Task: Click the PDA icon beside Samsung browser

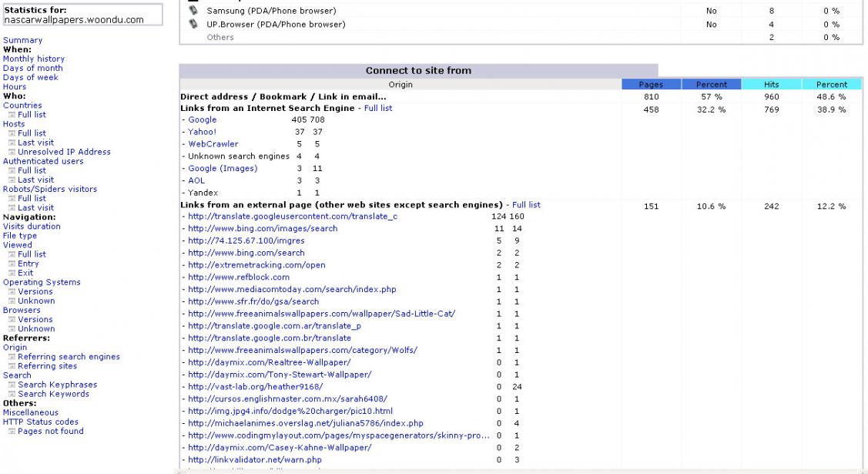Action: pyautogui.click(x=193, y=11)
